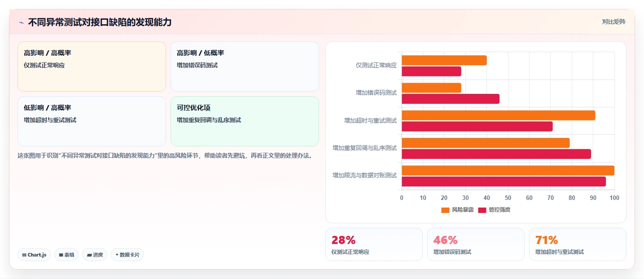This screenshot has width=644, height=279.
Task: Click the 表格 tag chip
Action: coord(66,255)
